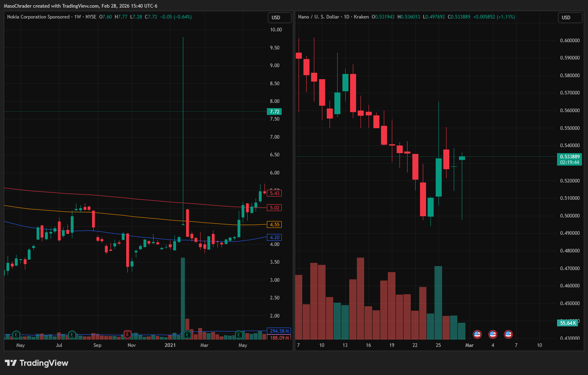This screenshot has height=375, width=588.
Task: Click the +0.005852 (+1.11%) change value for Nano
Action: [494, 17]
